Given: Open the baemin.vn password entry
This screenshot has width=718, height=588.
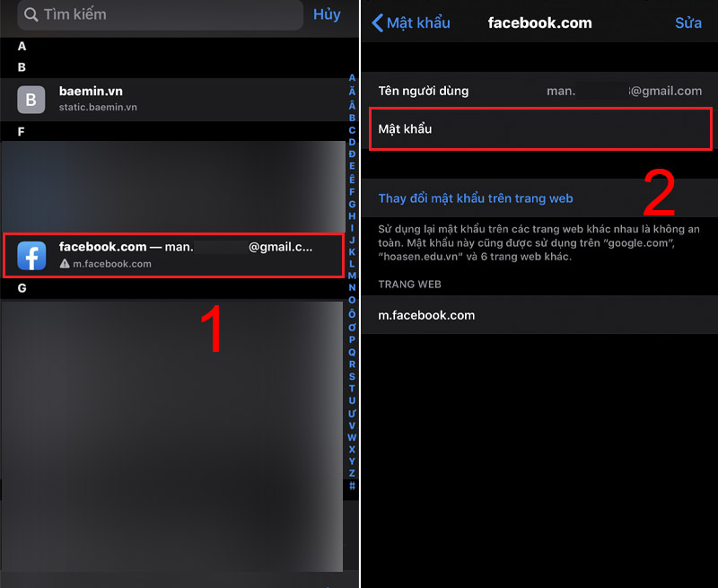Looking at the screenshot, I should 179,99.
